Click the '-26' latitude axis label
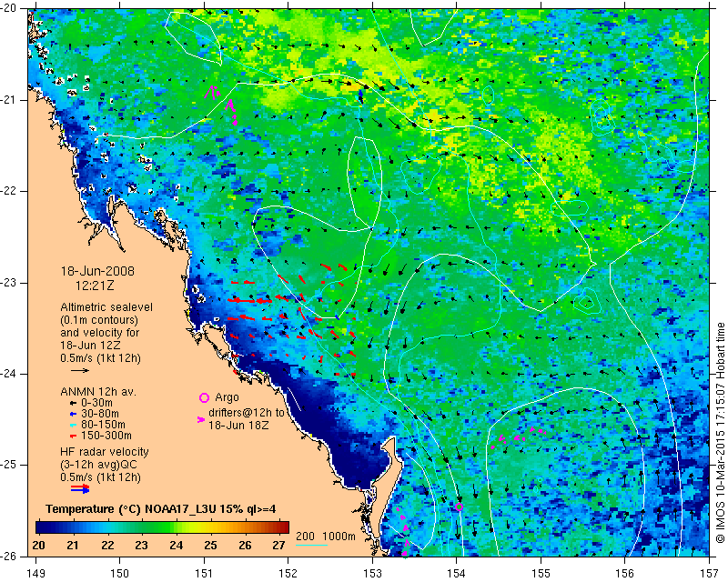 tap(9, 556)
